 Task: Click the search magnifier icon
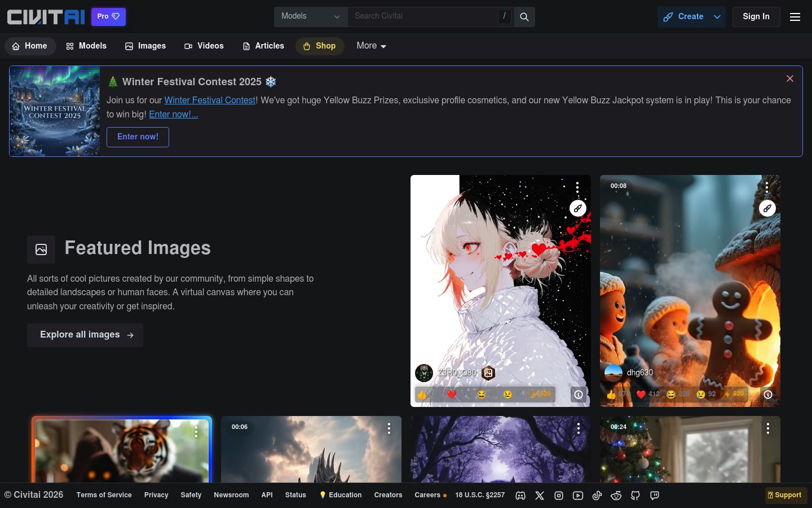[524, 17]
